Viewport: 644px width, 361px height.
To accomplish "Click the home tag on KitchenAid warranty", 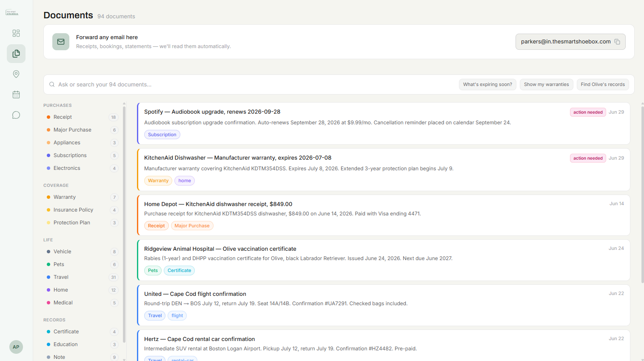I will pyautogui.click(x=185, y=180).
